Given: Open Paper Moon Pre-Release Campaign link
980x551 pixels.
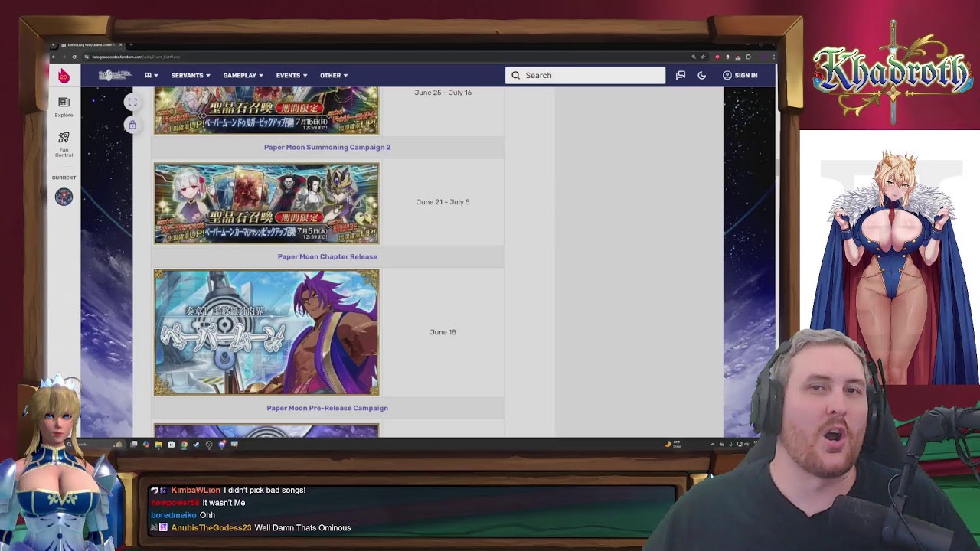Looking at the screenshot, I should click(x=327, y=408).
